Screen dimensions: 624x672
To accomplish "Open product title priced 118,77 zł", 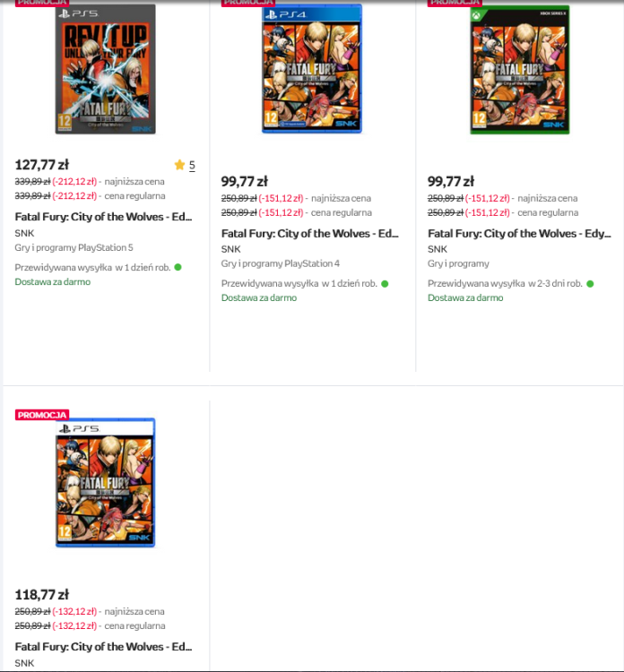I will pos(103,647).
